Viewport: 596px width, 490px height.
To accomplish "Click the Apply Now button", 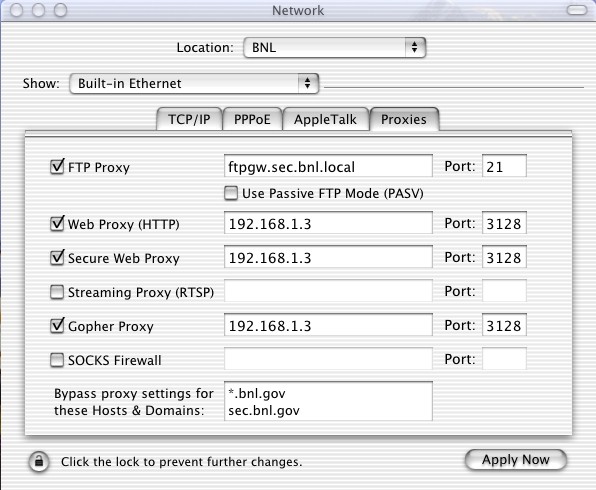I will click(516, 460).
